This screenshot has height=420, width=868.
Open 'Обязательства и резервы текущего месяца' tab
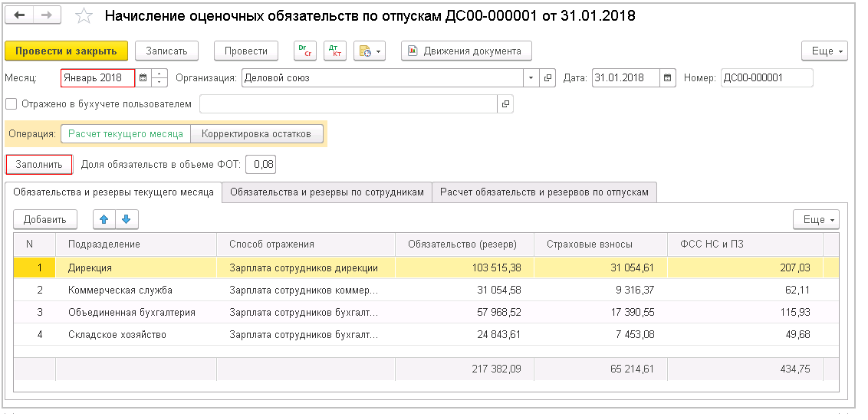[113, 192]
